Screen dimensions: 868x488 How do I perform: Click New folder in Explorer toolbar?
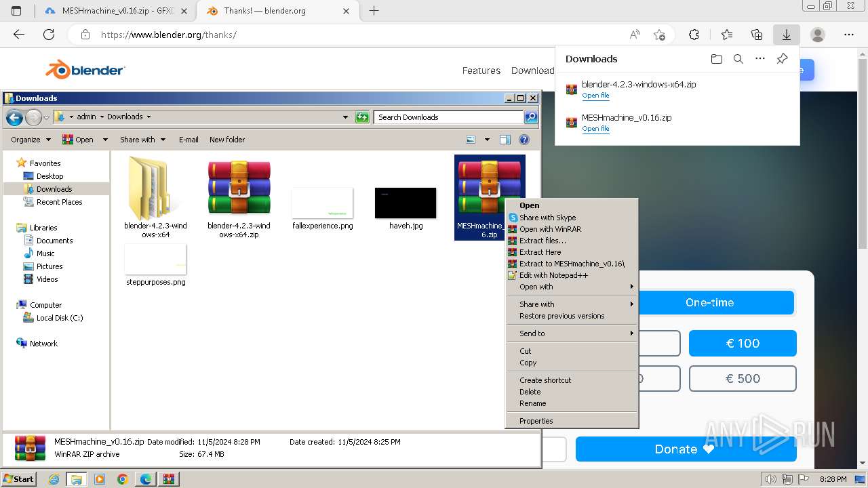(x=227, y=140)
